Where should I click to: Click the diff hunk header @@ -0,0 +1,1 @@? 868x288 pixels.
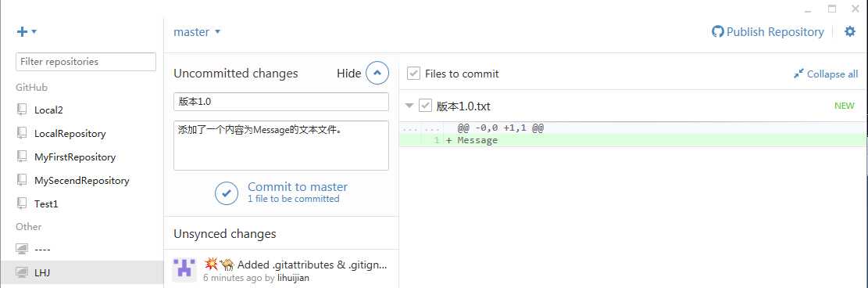(501, 128)
